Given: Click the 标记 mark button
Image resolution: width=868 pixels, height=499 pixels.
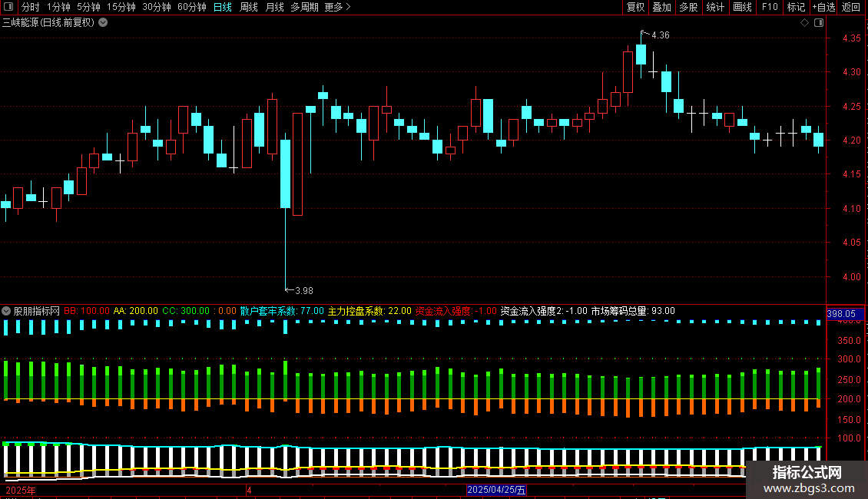Looking at the screenshot, I should pyautogui.click(x=796, y=7).
